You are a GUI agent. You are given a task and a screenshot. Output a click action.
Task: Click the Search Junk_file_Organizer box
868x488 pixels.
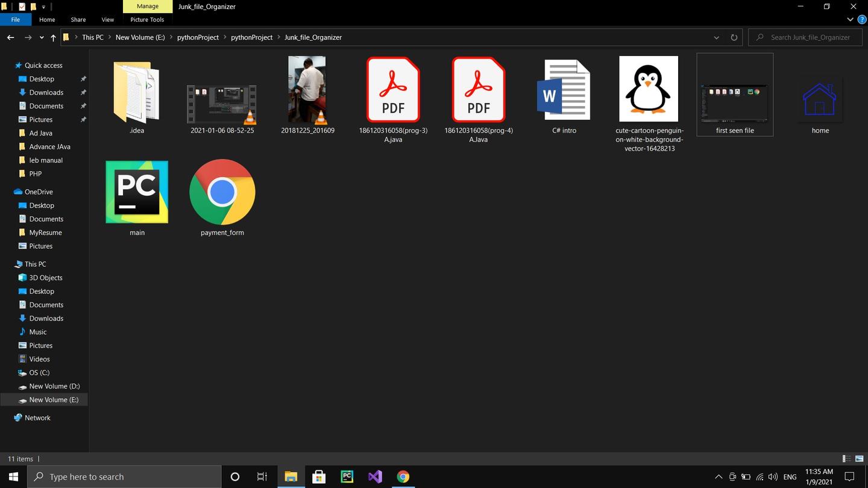coord(805,37)
